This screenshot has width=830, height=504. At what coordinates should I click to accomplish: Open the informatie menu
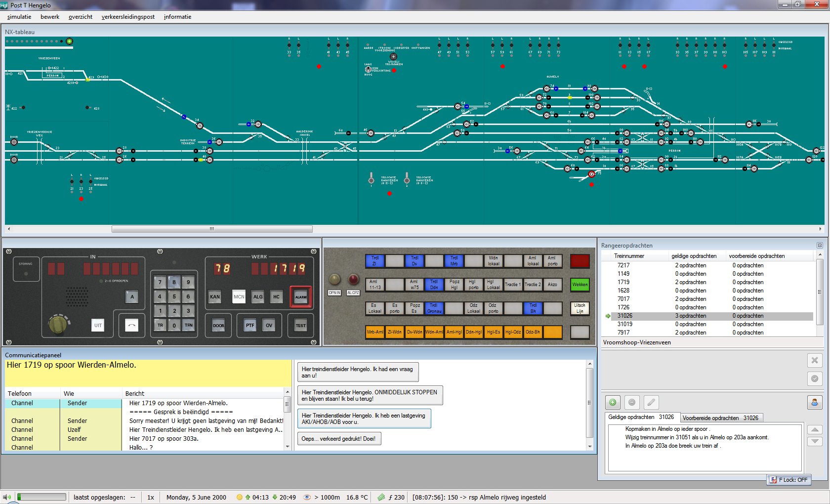point(177,17)
